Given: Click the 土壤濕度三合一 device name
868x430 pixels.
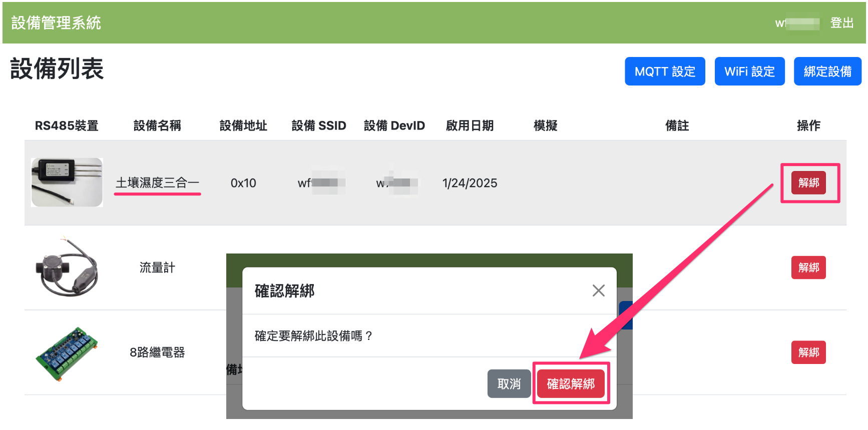Looking at the screenshot, I should pos(157,183).
